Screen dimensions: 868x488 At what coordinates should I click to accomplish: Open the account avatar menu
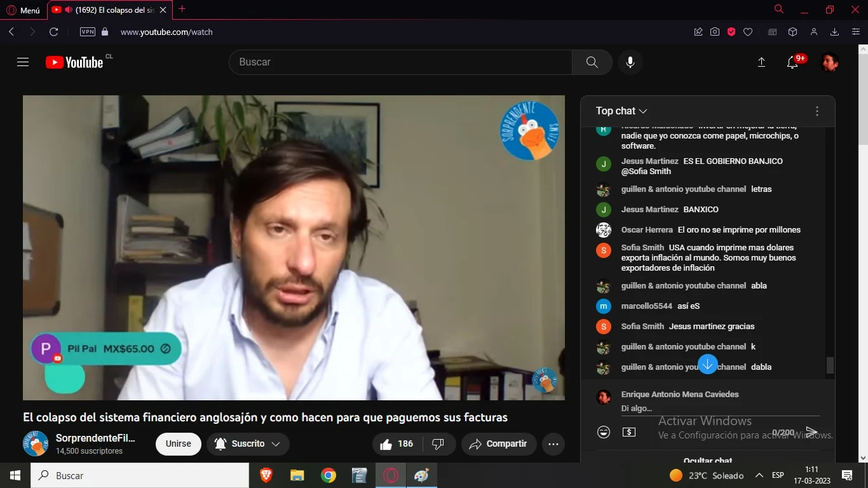pyautogui.click(x=829, y=62)
